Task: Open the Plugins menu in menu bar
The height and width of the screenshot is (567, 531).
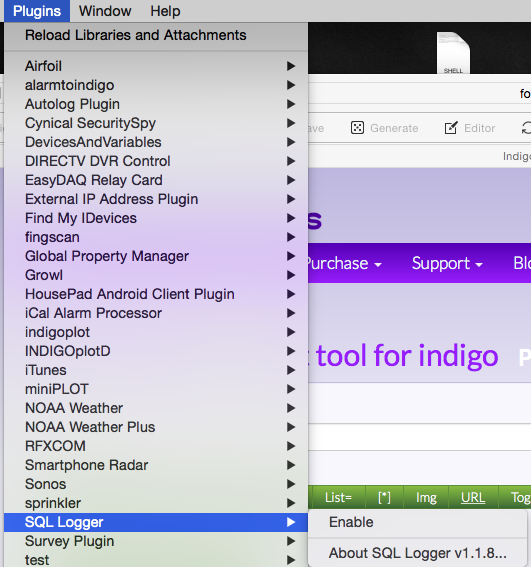Action: pos(37,11)
